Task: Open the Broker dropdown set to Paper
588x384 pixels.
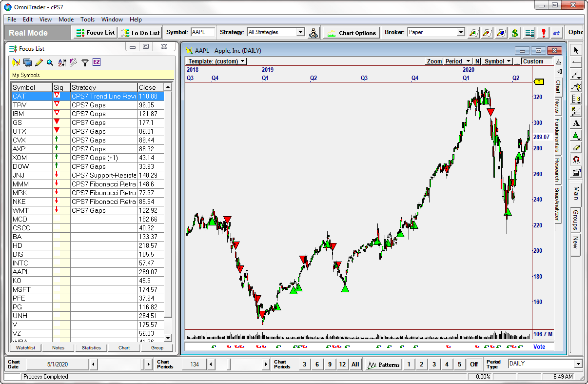Action: pyautogui.click(x=461, y=32)
